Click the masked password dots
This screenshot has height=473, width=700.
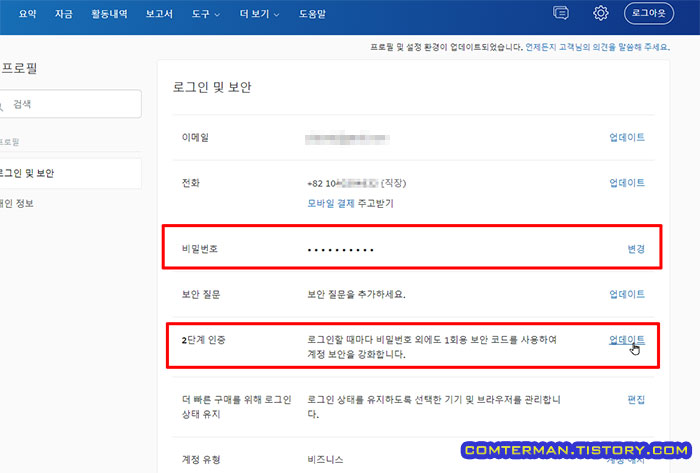point(341,250)
